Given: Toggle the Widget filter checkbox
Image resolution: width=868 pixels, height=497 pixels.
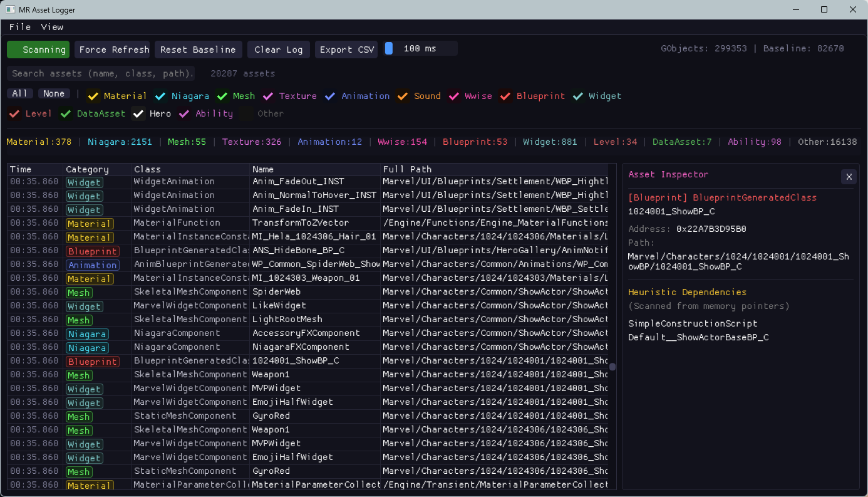Looking at the screenshot, I should click(578, 96).
